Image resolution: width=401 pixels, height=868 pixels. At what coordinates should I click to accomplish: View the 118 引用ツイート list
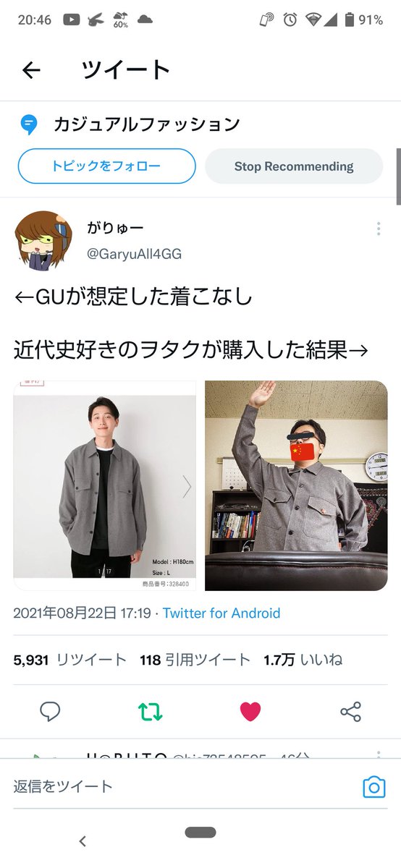point(195,660)
